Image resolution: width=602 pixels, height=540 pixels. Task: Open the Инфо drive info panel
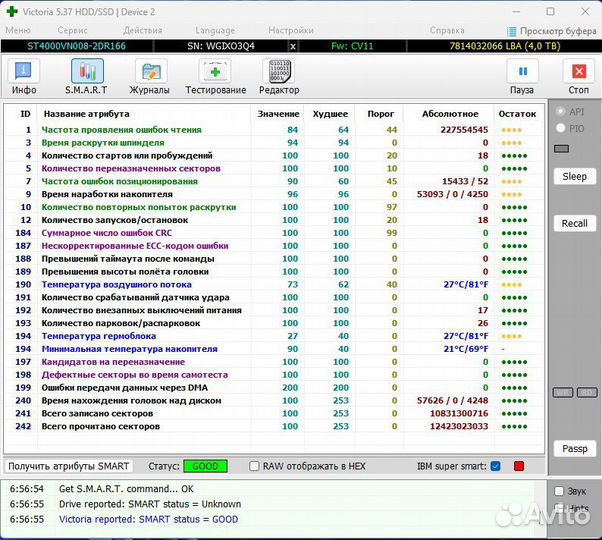tap(23, 77)
